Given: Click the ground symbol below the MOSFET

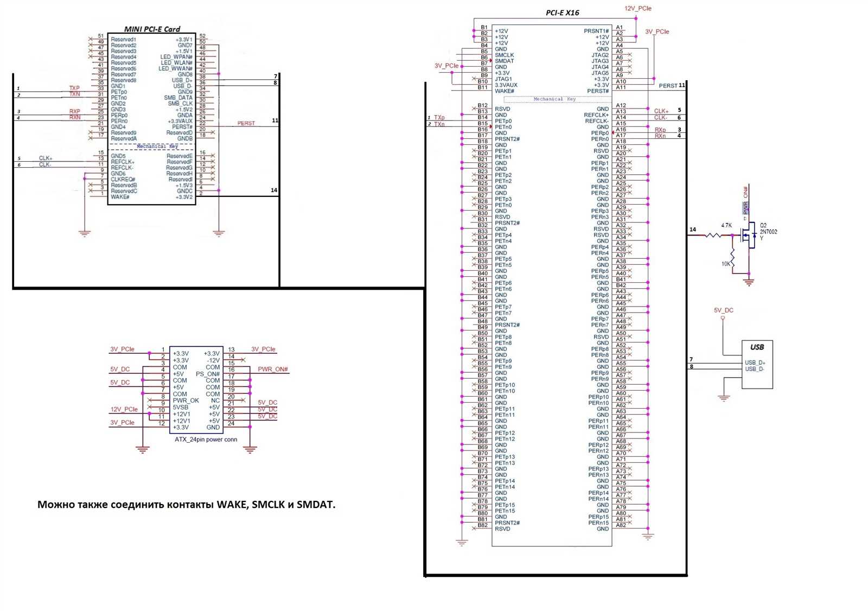Looking at the screenshot, I should point(749,282).
